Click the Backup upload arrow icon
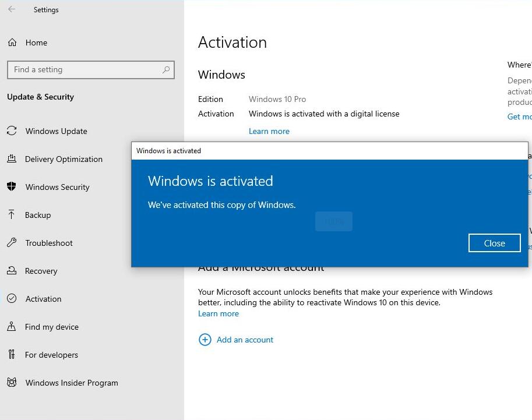 point(12,214)
